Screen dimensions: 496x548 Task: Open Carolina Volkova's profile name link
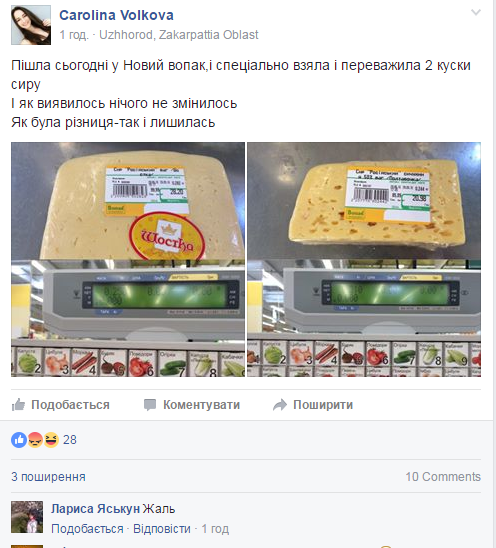pyautogui.click(x=116, y=15)
